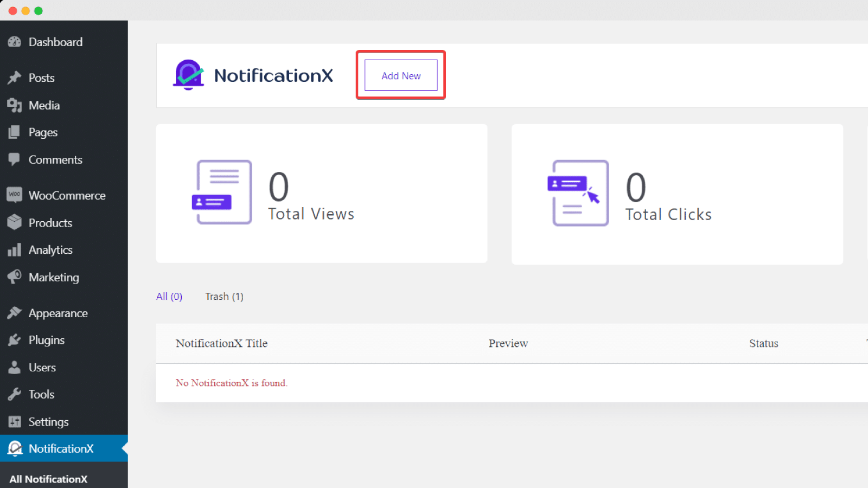The width and height of the screenshot is (868, 488).
Task: Click the green maximize window button
Action: click(x=39, y=11)
